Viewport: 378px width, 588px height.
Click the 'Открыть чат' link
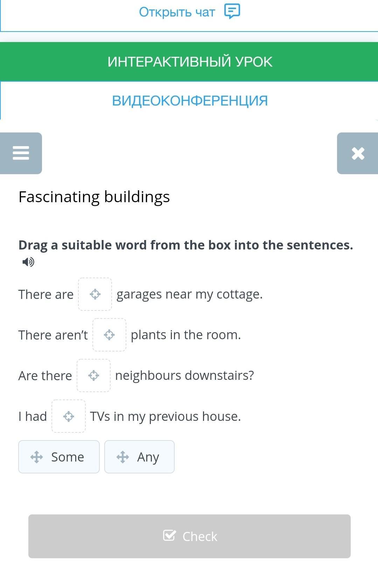(177, 12)
